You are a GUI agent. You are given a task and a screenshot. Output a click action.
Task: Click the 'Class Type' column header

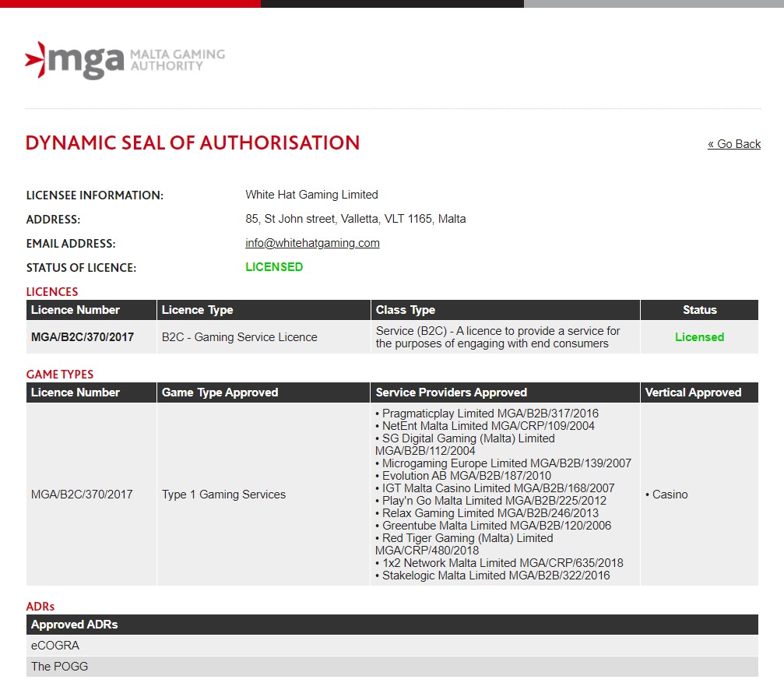(505, 310)
